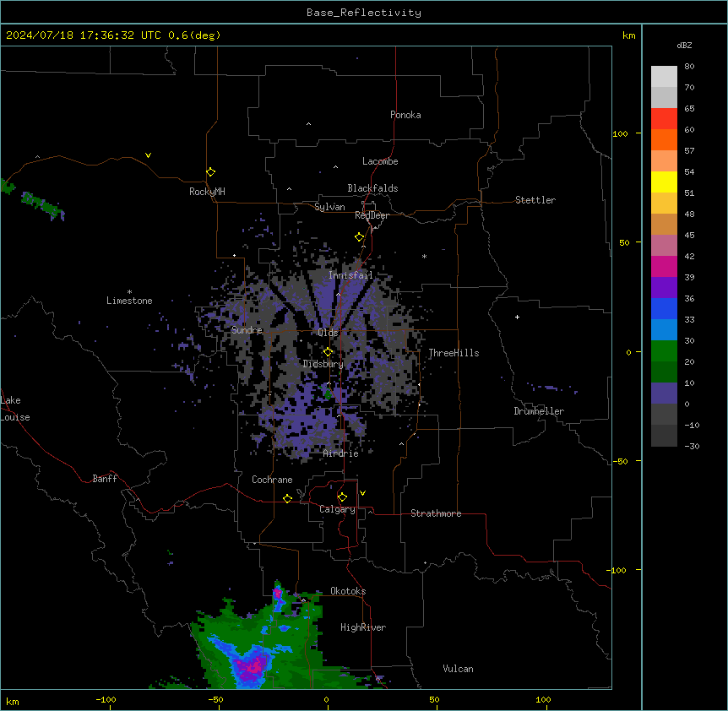Click the Strathmore label
Screen dimensions: 728x711
(436, 513)
